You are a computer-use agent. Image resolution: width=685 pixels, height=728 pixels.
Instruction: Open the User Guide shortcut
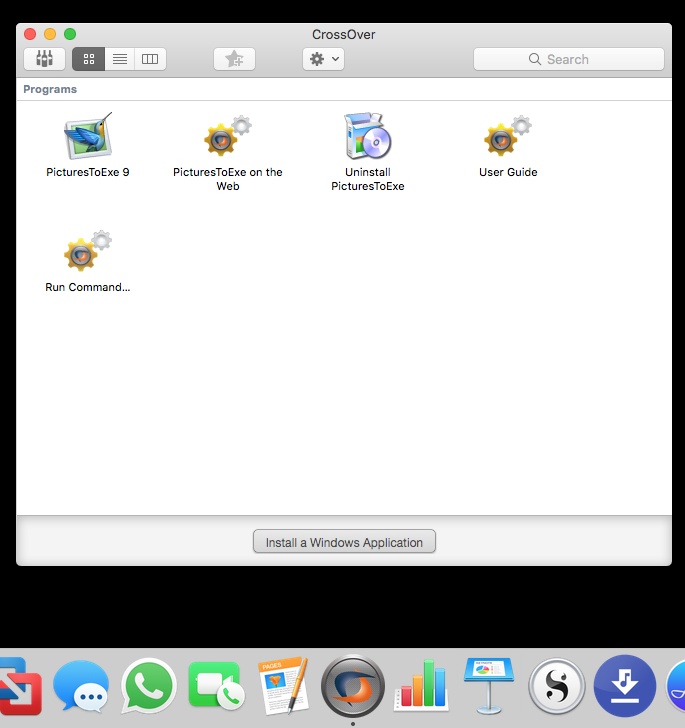point(507,138)
